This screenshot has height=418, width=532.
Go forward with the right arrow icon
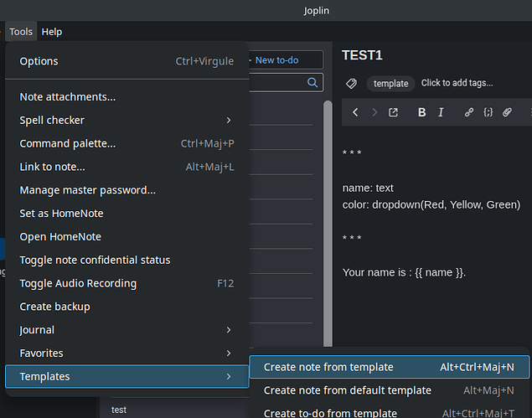coord(374,112)
